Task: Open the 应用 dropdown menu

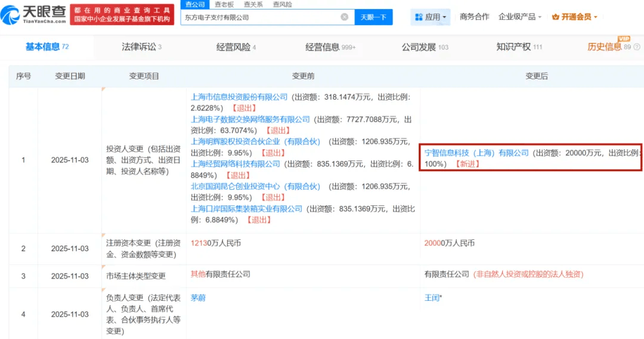Action: [x=431, y=17]
